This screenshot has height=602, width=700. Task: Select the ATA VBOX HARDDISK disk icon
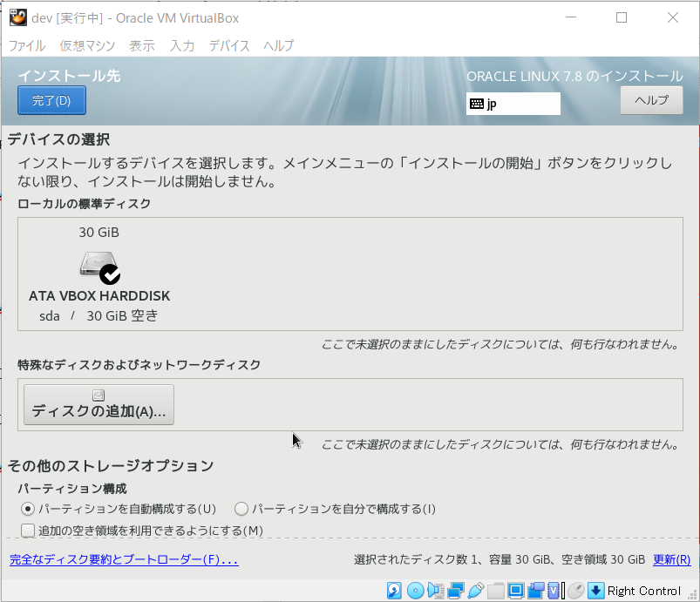[x=100, y=267]
